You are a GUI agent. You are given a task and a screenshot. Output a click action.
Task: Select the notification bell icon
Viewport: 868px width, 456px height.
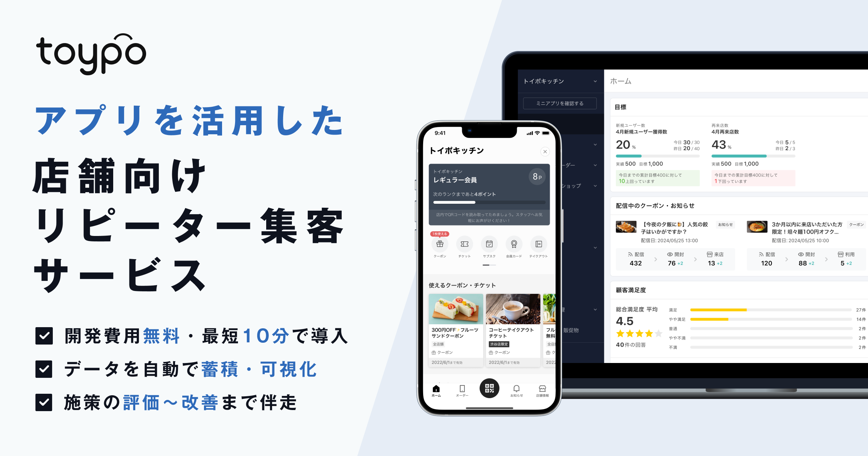pos(516,389)
